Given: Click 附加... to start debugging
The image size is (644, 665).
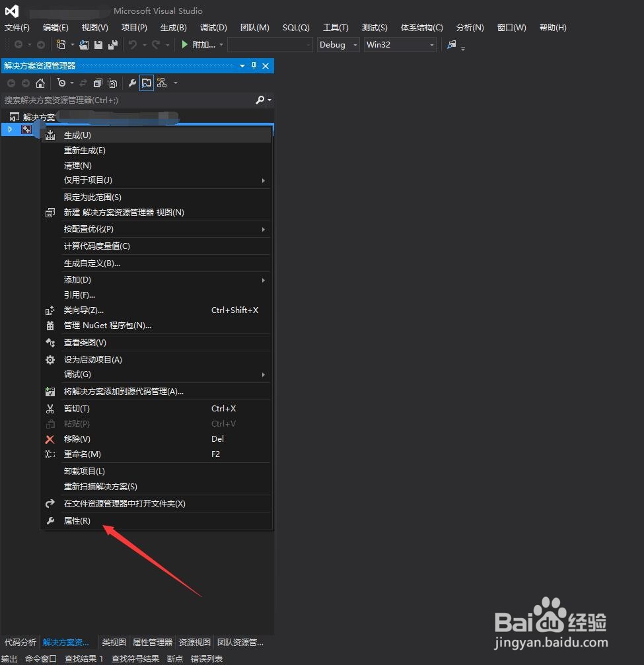Looking at the screenshot, I should [x=203, y=44].
